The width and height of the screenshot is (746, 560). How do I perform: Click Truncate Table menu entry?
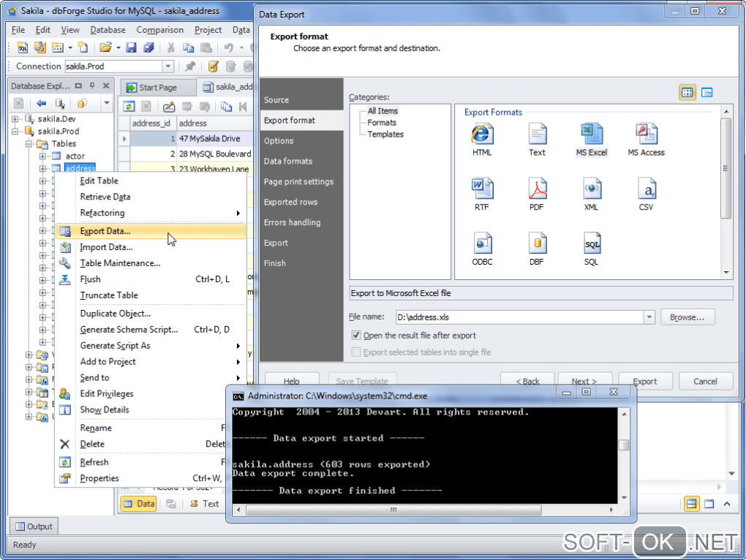pyautogui.click(x=151, y=295)
